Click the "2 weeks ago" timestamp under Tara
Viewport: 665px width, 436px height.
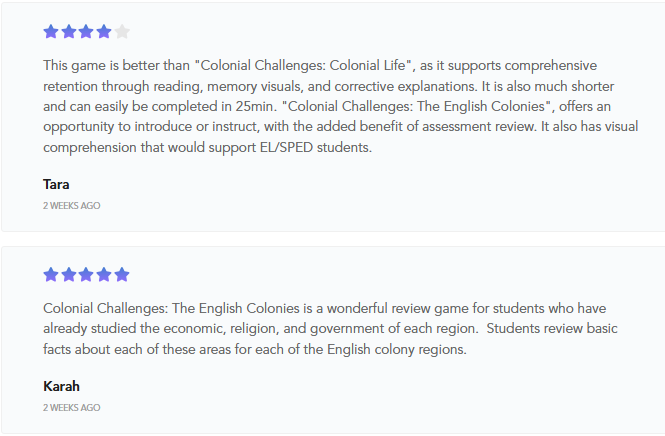[71, 206]
